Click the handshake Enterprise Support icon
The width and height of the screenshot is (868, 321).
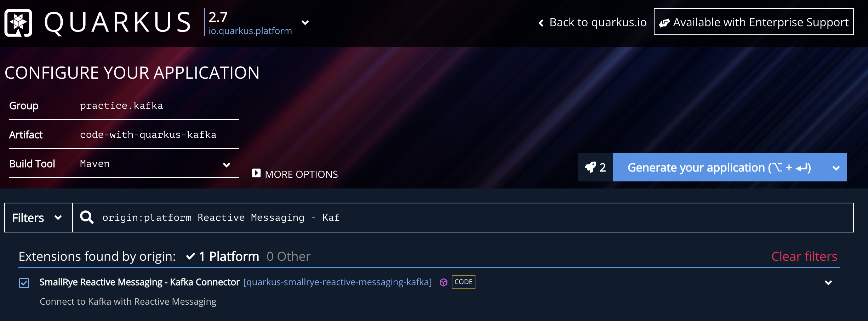click(x=664, y=23)
